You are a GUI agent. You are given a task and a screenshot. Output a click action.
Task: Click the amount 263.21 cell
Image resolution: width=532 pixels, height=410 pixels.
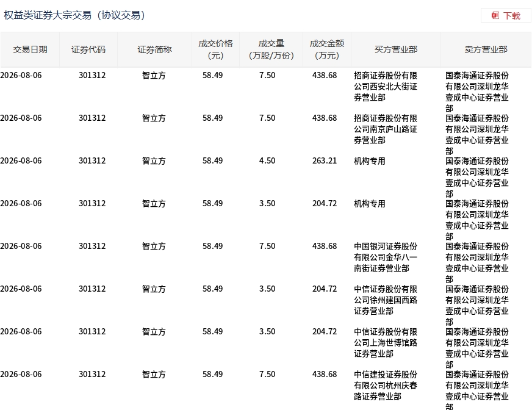[x=325, y=161]
